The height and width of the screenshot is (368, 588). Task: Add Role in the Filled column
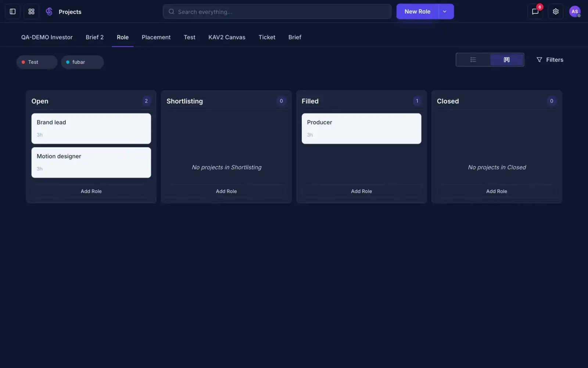click(x=362, y=191)
